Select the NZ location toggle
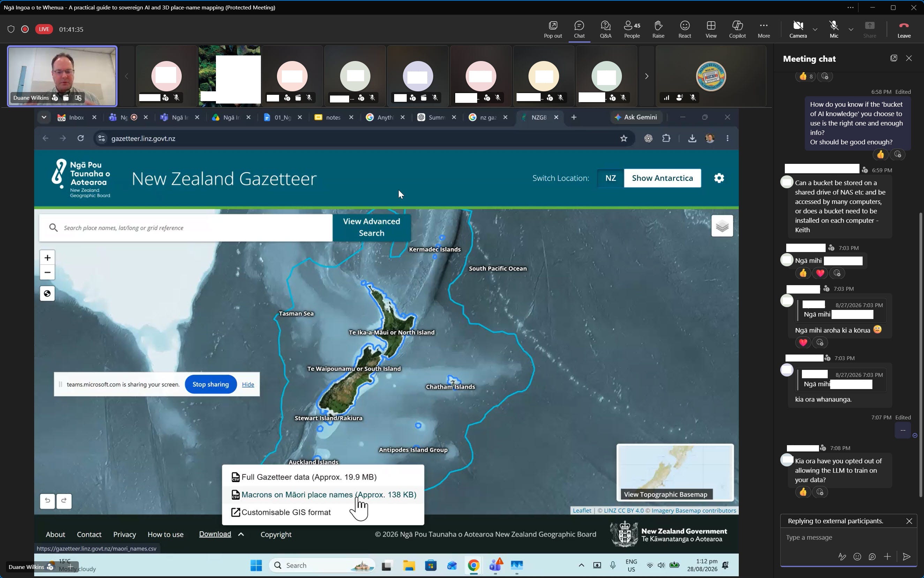The image size is (924, 578). (x=610, y=178)
